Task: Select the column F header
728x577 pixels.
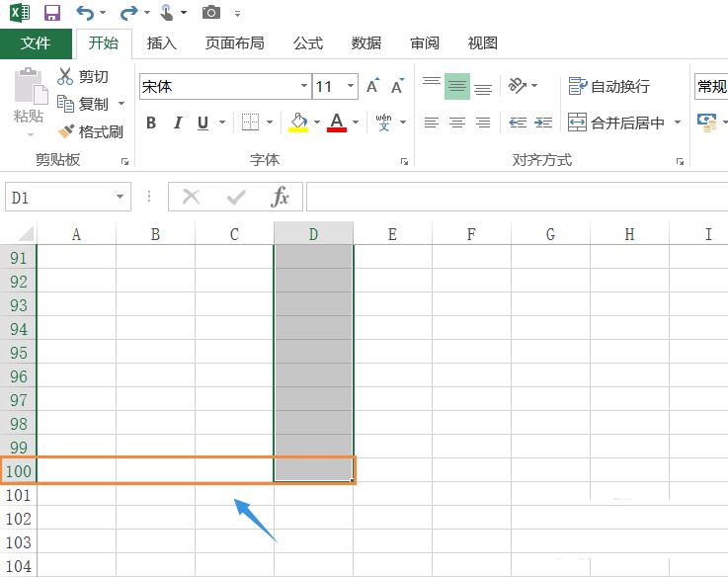Action: click(471, 234)
